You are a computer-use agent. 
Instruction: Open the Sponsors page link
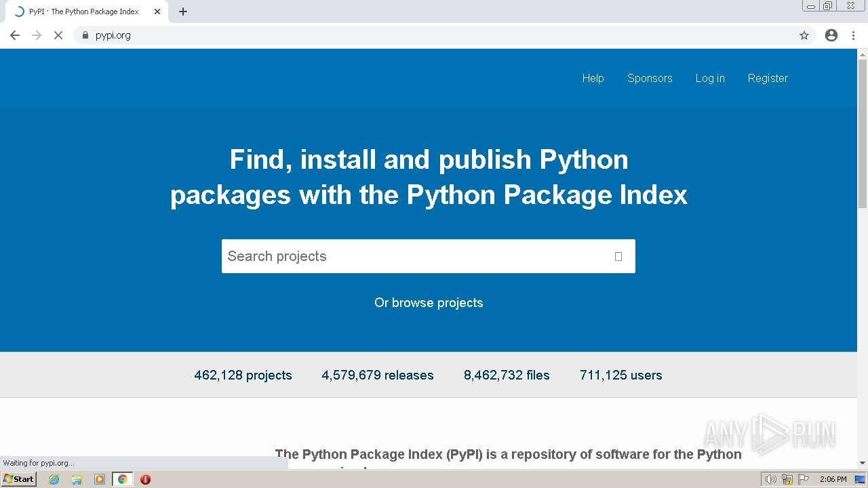650,78
